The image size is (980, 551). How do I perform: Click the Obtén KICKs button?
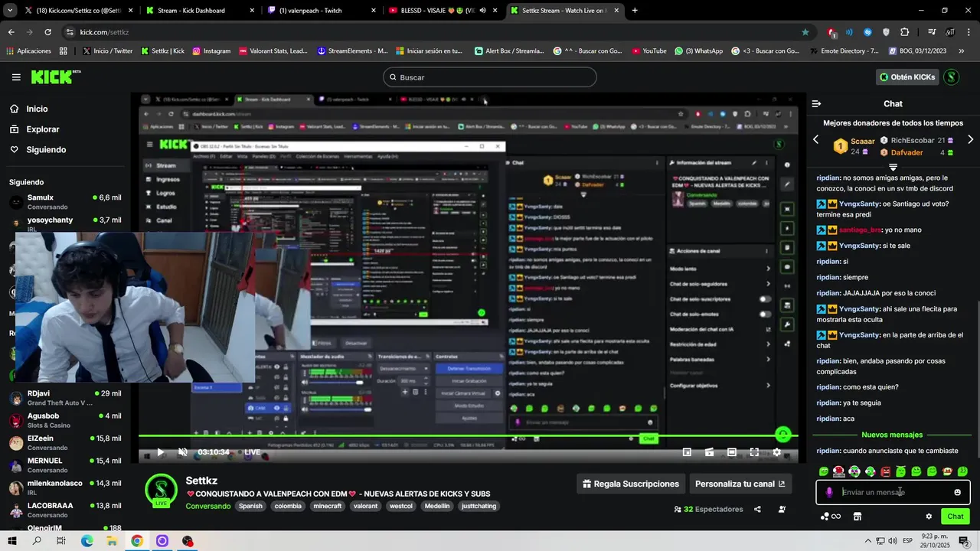pos(907,77)
